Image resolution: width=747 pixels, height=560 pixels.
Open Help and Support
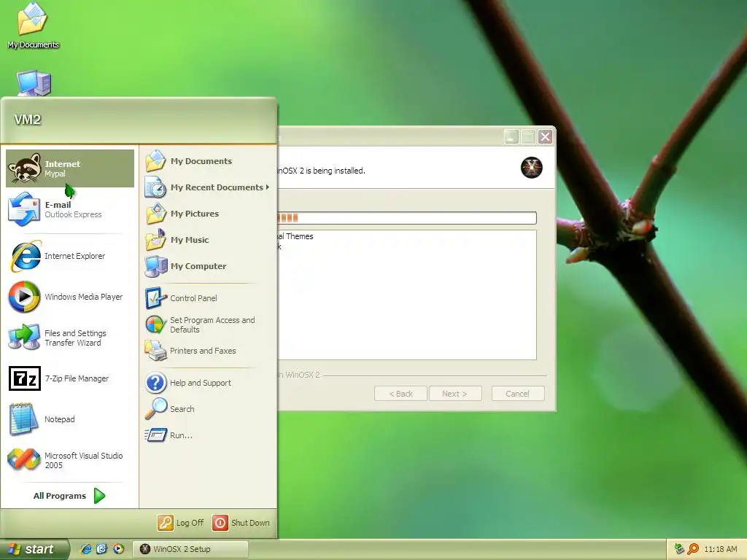tap(208, 383)
